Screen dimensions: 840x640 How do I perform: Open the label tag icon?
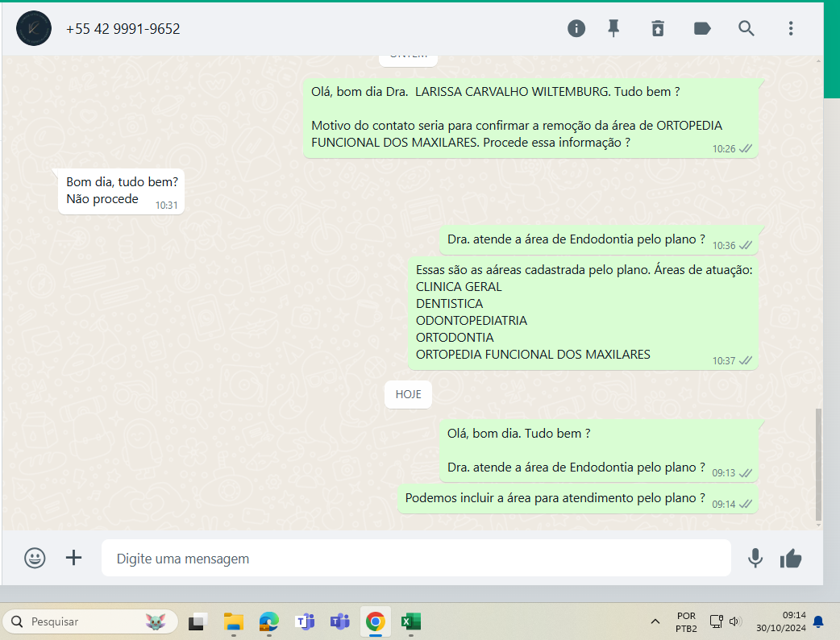point(702,28)
